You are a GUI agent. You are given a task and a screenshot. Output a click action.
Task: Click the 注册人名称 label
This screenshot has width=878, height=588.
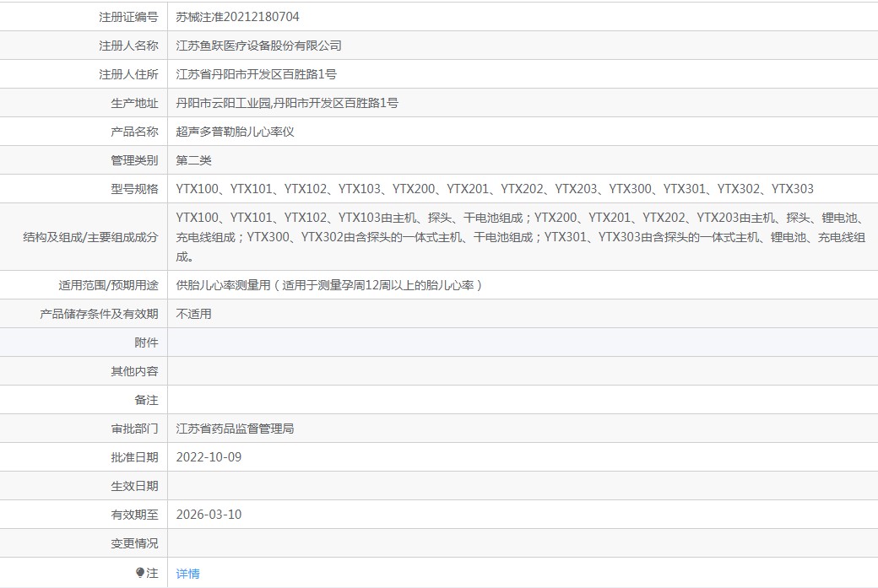pyautogui.click(x=129, y=46)
